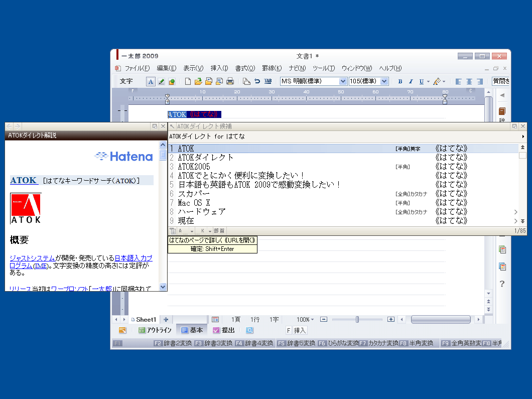This screenshot has height=399, width=532.
Task: Open underline style dropdown arrow
Action: click(x=428, y=81)
